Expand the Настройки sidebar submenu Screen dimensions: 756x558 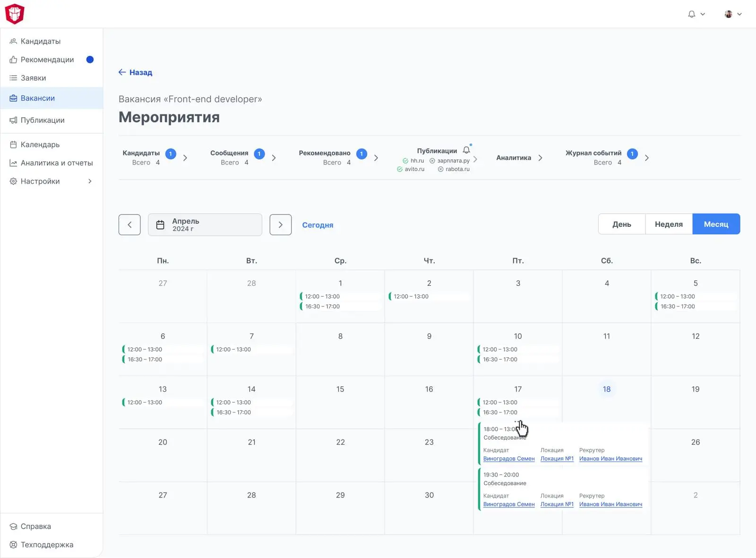(89, 181)
